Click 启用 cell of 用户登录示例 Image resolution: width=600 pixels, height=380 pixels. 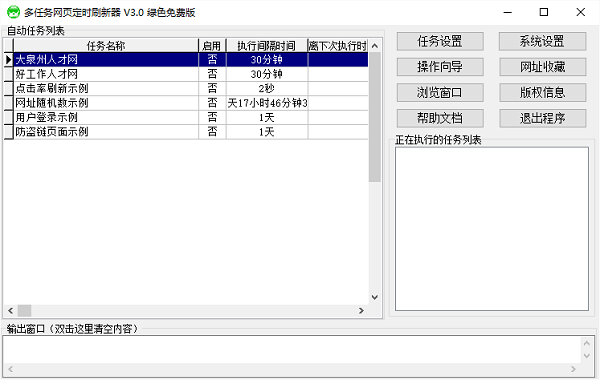point(212,117)
